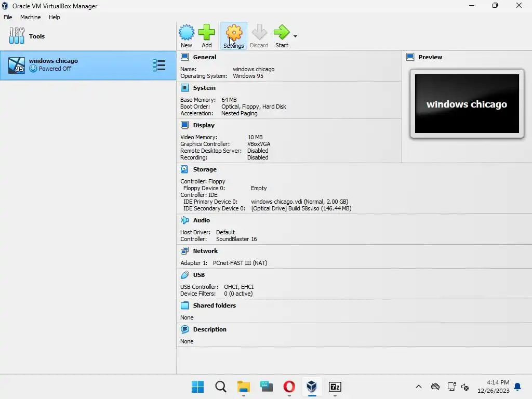Click the Floppy Device 0 Empty value

click(259, 188)
